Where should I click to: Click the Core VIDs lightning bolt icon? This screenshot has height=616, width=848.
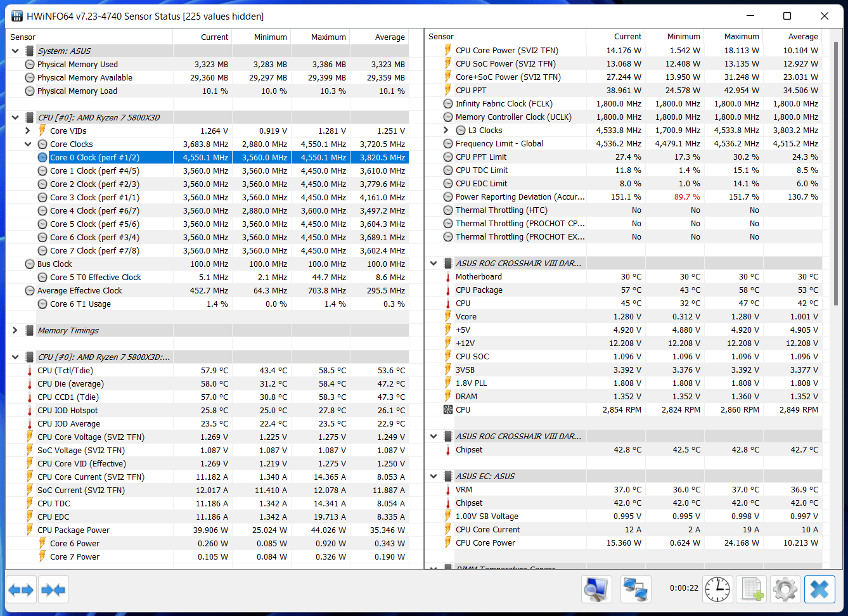(42, 131)
